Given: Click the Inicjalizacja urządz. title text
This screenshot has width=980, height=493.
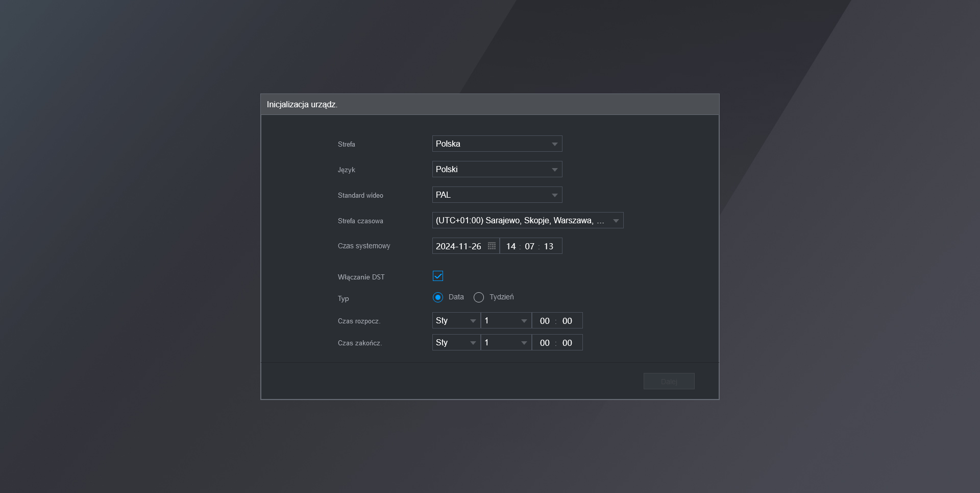Looking at the screenshot, I should click(302, 104).
